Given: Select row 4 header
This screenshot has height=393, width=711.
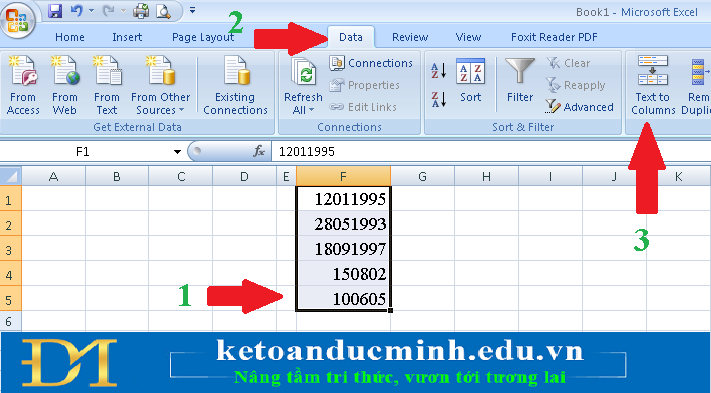Looking at the screenshot, I should 10,274.
